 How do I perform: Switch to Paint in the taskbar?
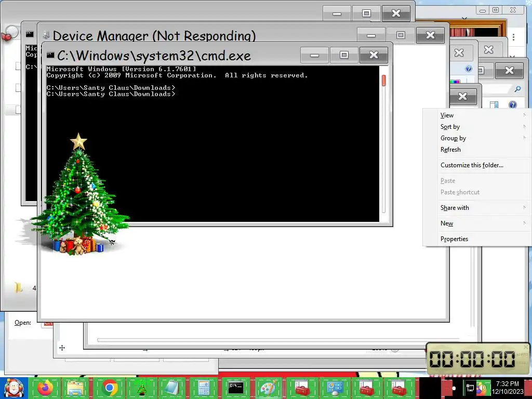click(x=268, y=388)
